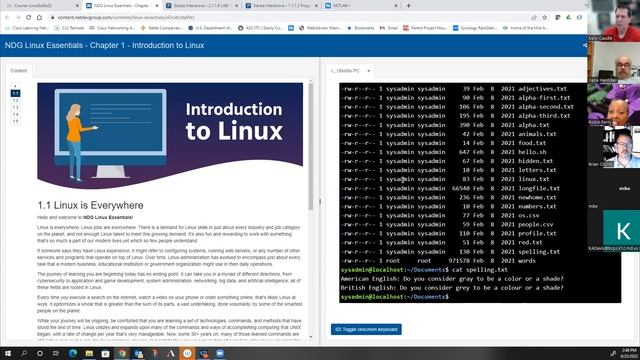Image resolution: width=640 pixels, height=360 pixels.
Task: Click the scroll-down arrow of the content pane
Action: pos(311,337)
